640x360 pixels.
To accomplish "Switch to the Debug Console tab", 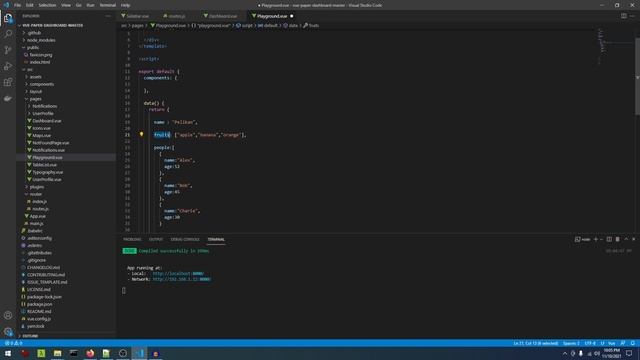I will coord(185,239).
